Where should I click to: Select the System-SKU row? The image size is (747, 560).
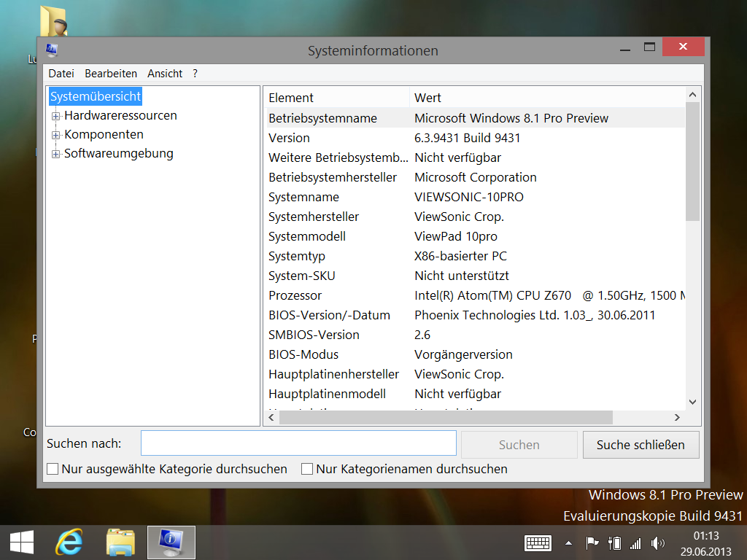point(474,276)
